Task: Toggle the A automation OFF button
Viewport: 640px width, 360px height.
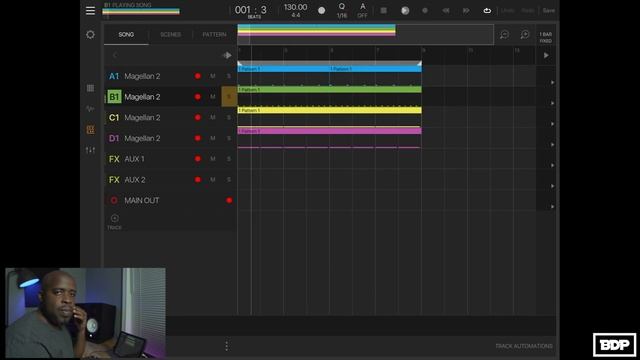Action: pyautogui.click(x=362, y=11)
